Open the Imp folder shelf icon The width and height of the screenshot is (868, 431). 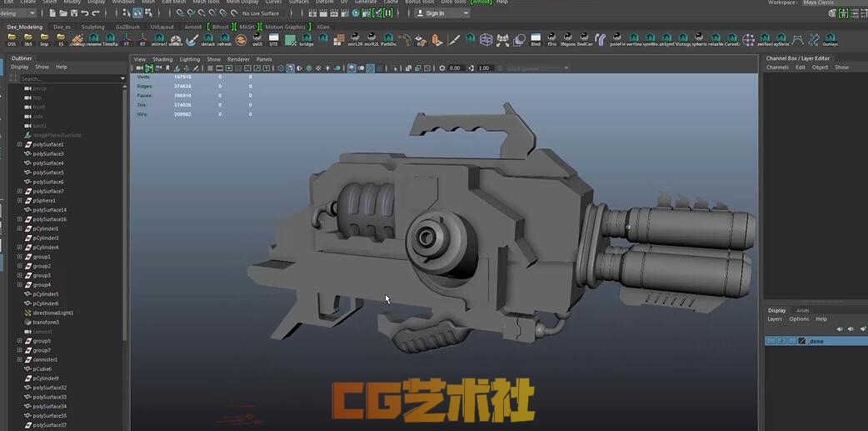(44, 39)
